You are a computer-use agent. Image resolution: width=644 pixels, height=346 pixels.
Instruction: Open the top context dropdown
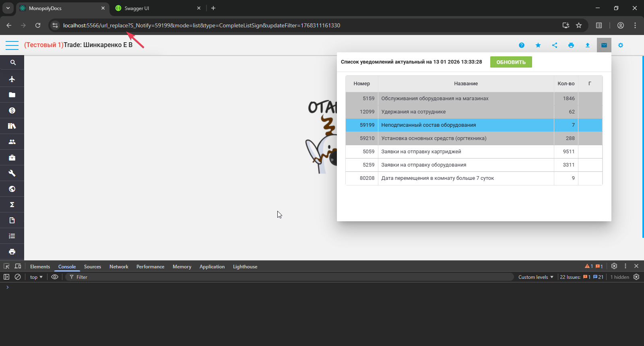coord(36,277)
